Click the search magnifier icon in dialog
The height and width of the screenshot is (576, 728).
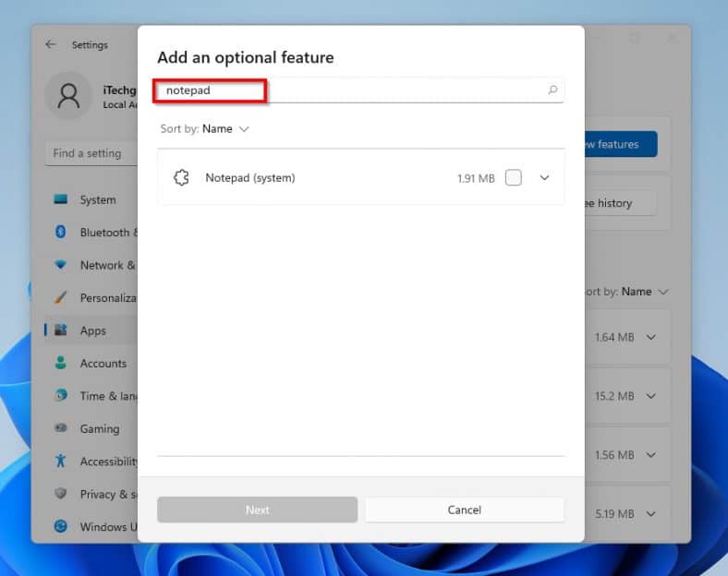click(552, 90)
